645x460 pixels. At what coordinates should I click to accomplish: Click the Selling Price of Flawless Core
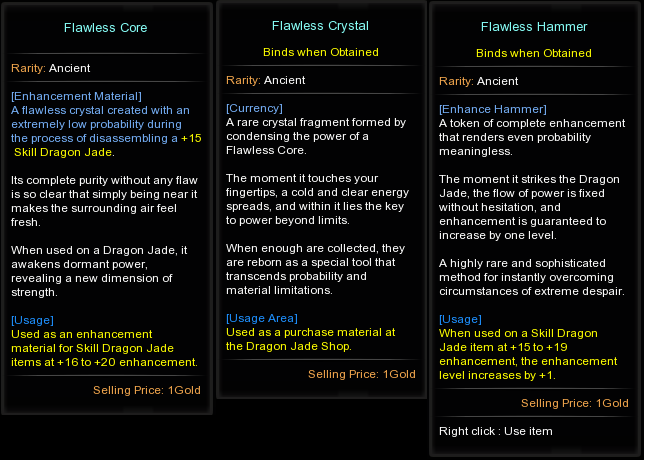(x=148, y=389)
